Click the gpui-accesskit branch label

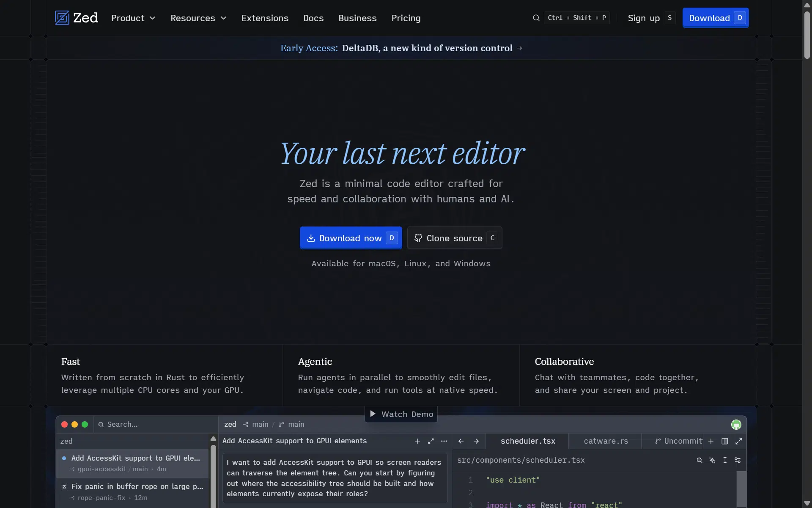[101, 469]
